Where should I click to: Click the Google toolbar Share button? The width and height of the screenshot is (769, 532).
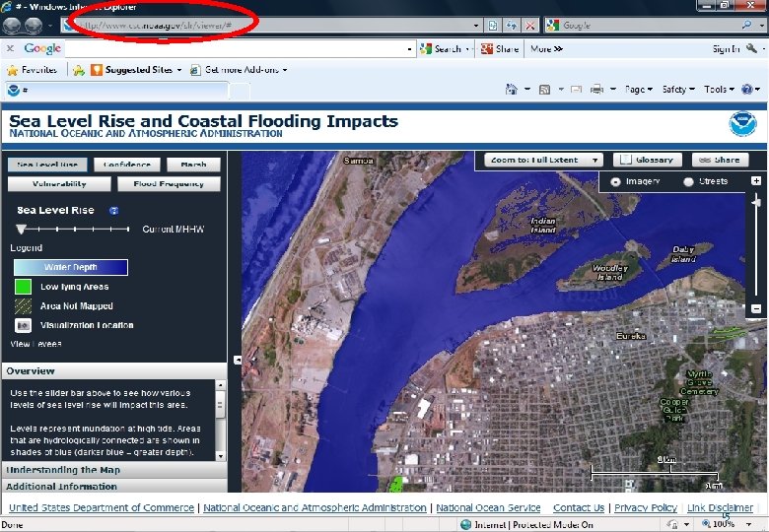pyautogui.click(x=500, y=49)
